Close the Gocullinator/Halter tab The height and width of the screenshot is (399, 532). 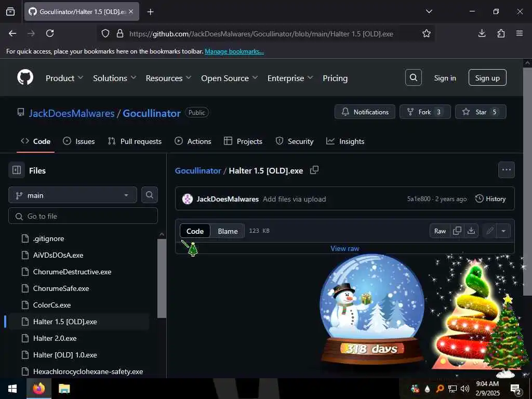pyautogui.click(x=131, y=11)
